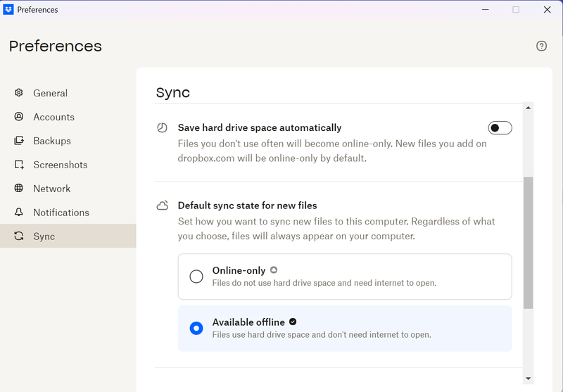Click the Backups icon in sidebar
Screen dimensions: 563x392
(19, 141)
